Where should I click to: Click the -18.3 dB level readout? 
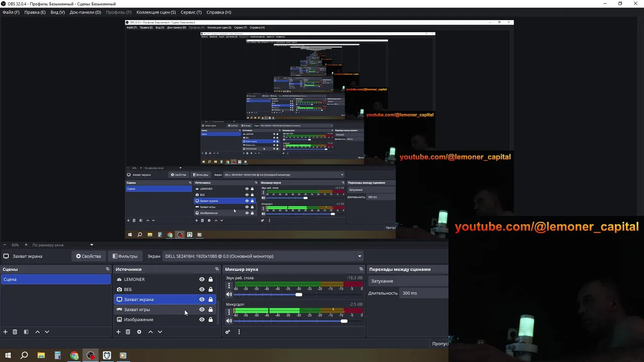click(354, 278)
